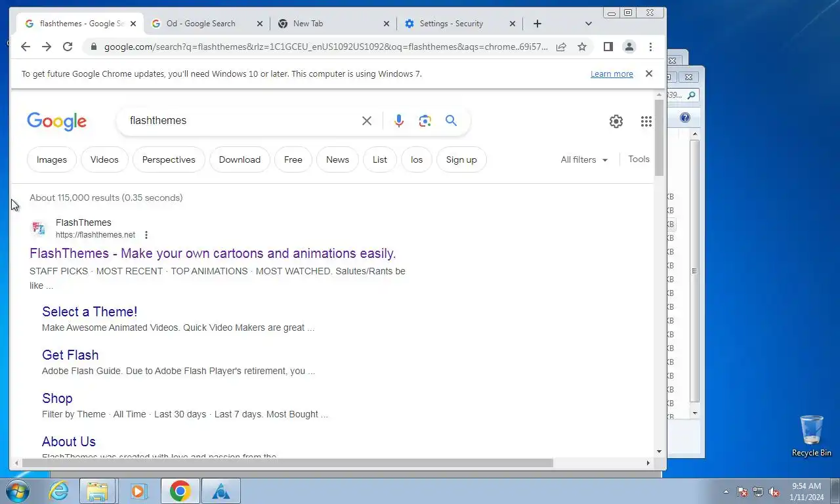Start voice search with the microphone
The height and width of the screenshot is (504, 840).
pos(399,121)
